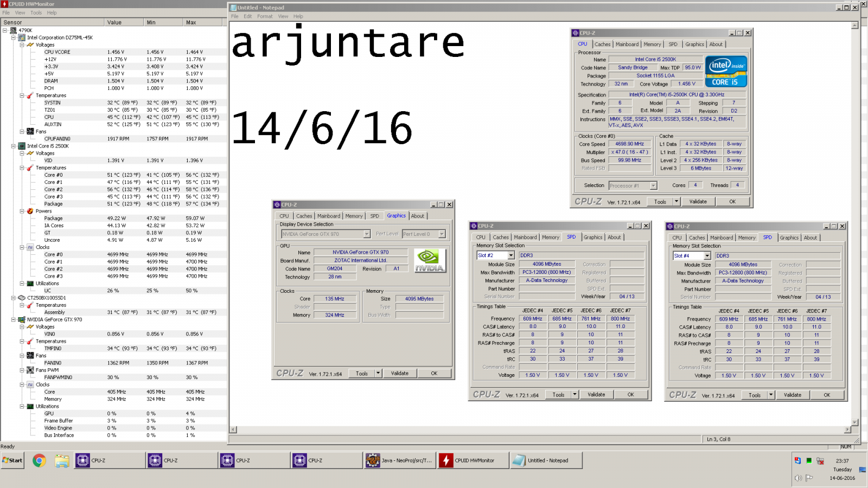Switch to Caches tab in CPU-Z processor window
Viewport: 868px width, 488px height.
[x=602, y=44]
